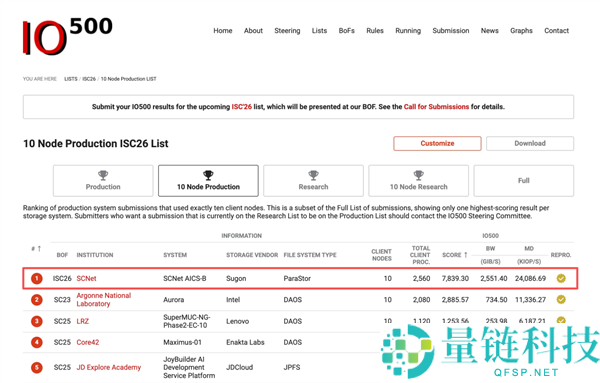Image resolution: width=600 pixels, height=383 pixels.
Task: Click the trophy icon on Production tab
Action: (x=103, y=175)
